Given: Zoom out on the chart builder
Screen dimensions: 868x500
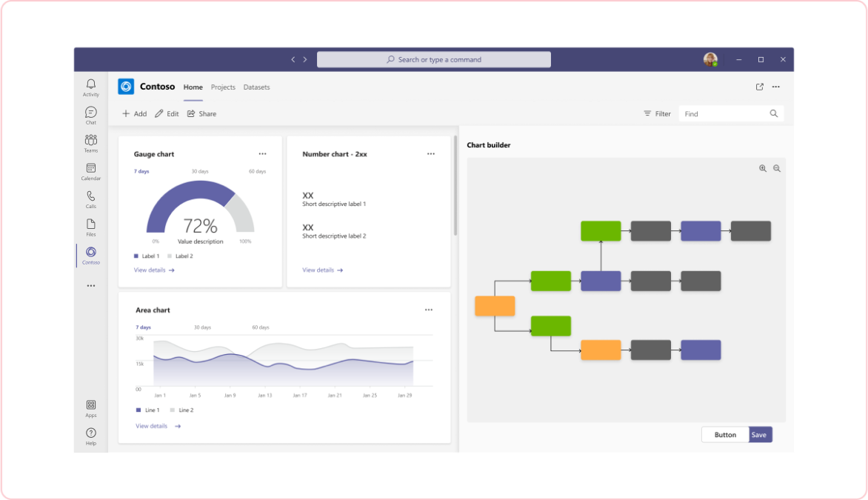Looking at the screenshot, I should [x=777, y=168].
